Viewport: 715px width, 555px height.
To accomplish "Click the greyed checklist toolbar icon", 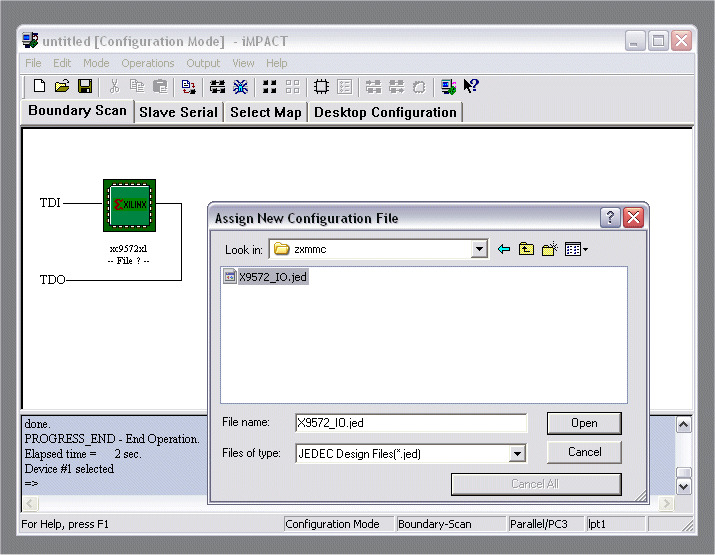I will click(345, 86).
